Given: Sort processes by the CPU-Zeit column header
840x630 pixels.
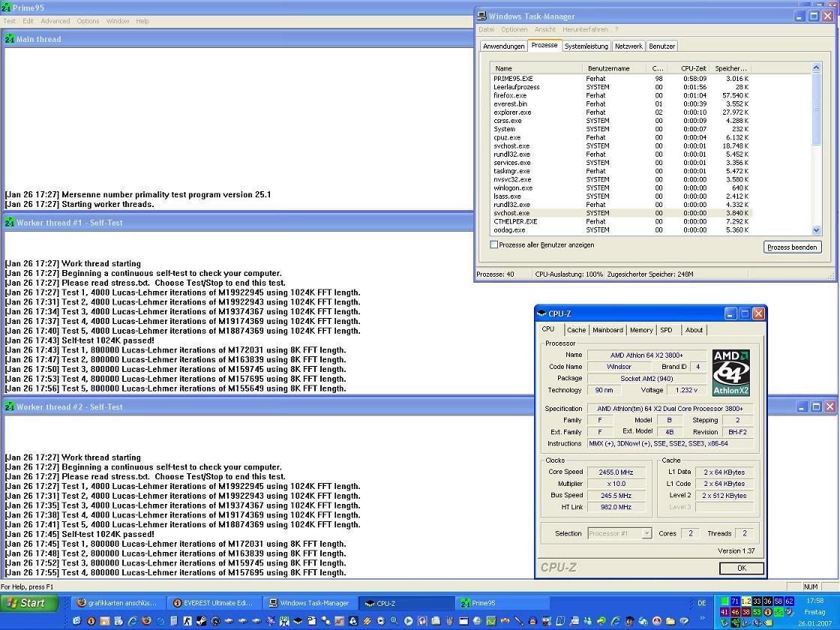Looking at the screenshot, I should tap(687, 68).
